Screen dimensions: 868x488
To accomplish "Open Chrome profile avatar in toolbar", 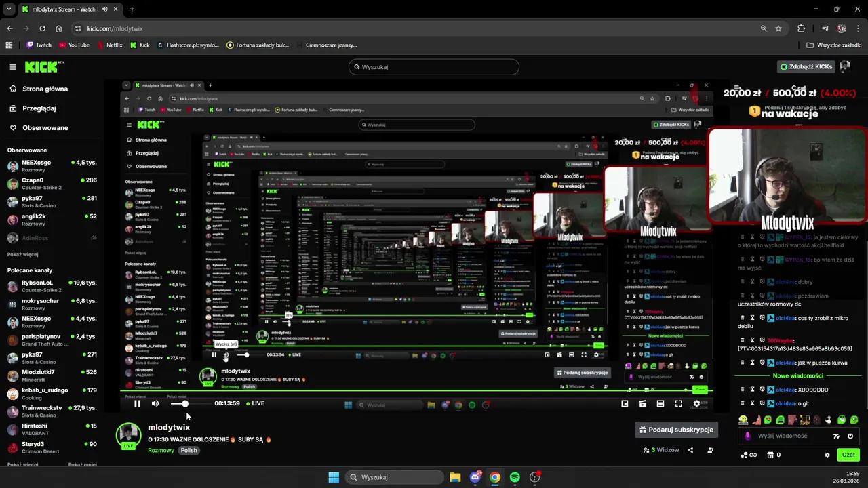I will 842,28.
